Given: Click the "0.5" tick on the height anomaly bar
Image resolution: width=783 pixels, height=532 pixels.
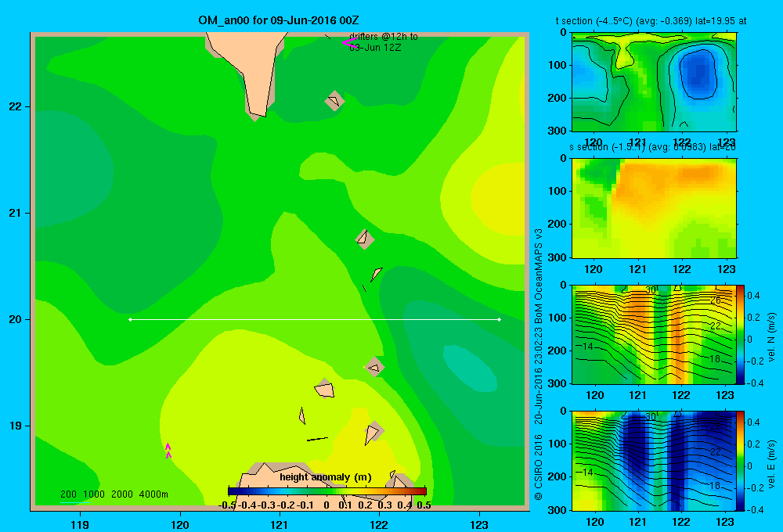Looking at the screenshot, I should coord(424,505).
